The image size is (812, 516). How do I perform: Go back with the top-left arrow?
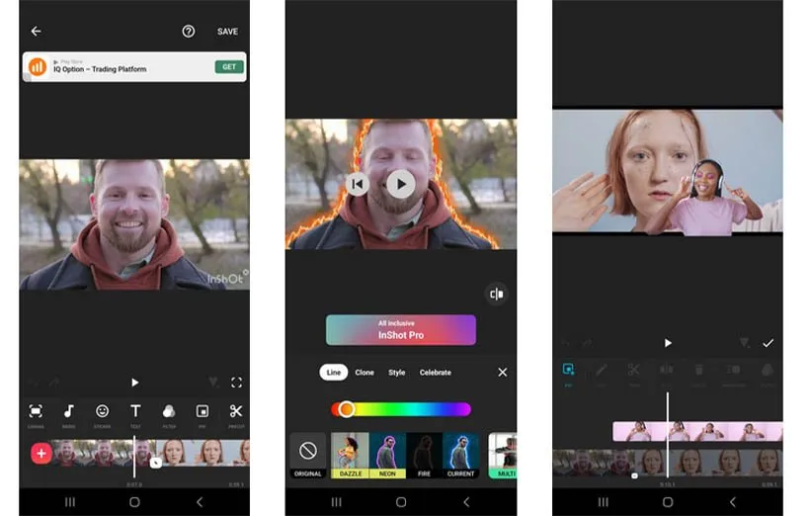point(36,32)
